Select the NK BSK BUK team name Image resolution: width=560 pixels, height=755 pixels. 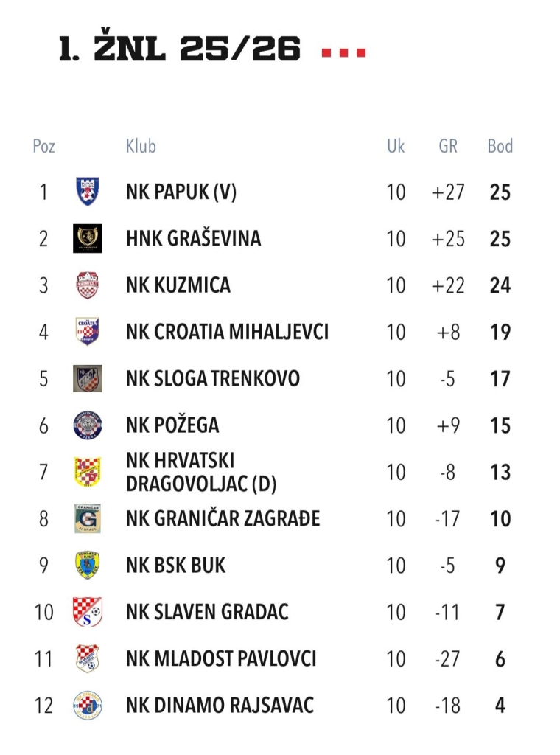(x=176, y=566)
